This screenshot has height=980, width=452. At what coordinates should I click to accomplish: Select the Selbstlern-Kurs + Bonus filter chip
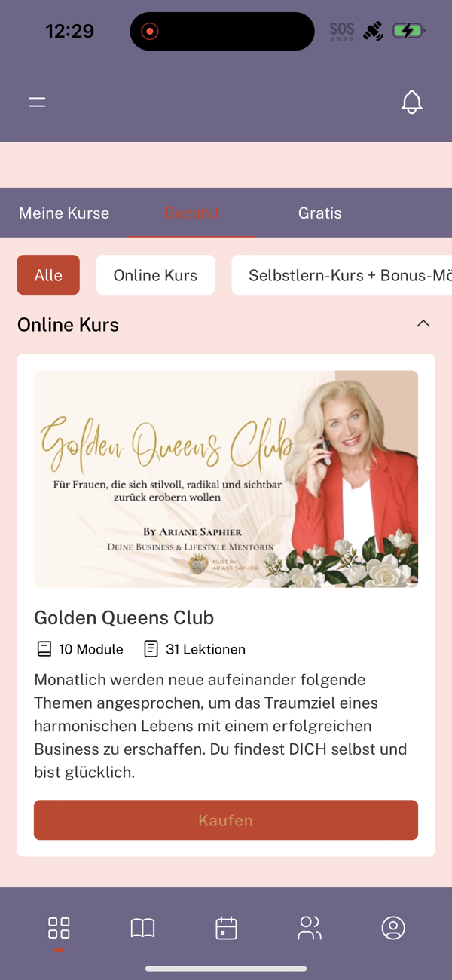coord(341,275)
